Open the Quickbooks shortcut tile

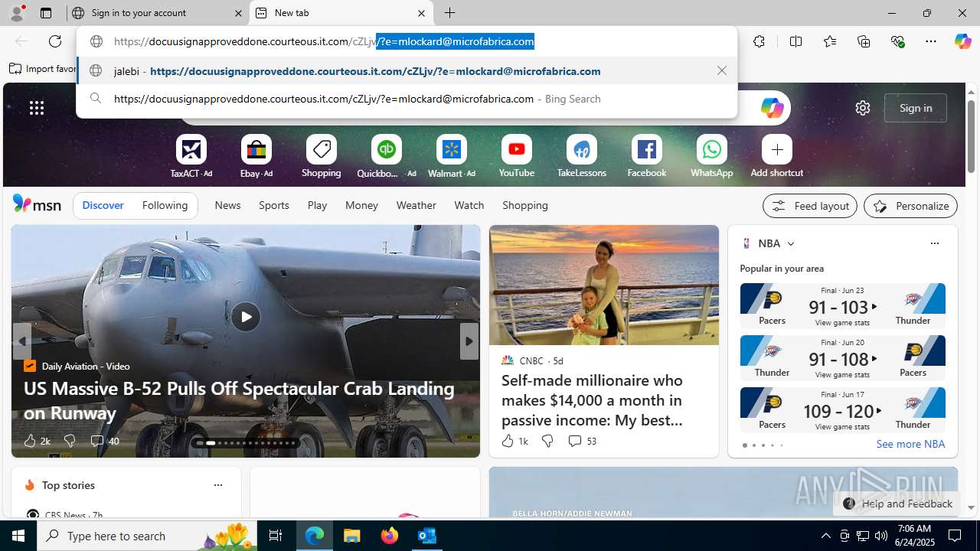pos(387,157)
